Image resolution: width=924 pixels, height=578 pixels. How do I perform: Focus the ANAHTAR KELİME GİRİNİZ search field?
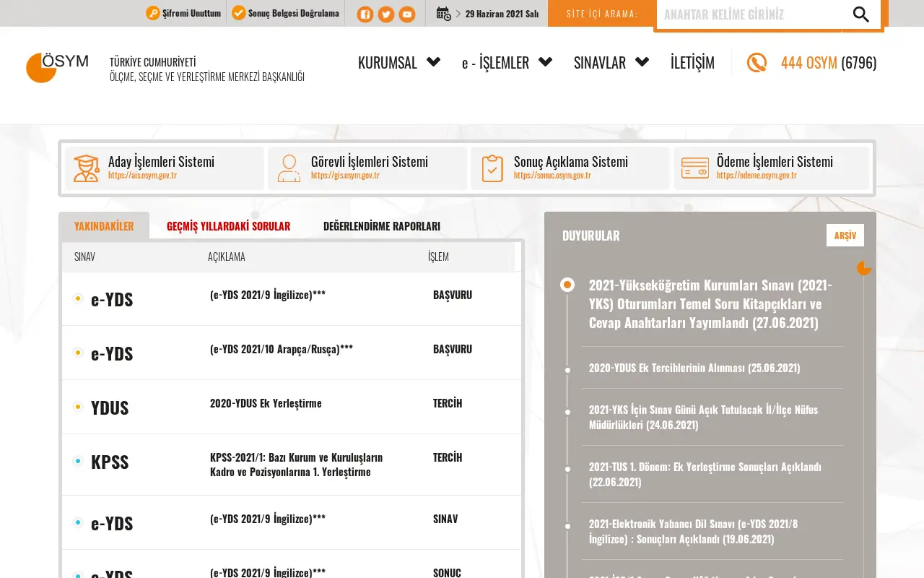point(749,14)
